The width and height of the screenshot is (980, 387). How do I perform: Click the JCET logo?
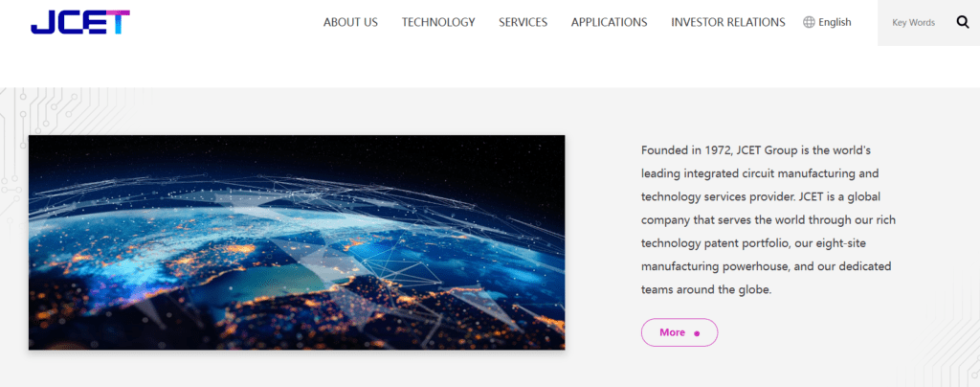[79, 22]
